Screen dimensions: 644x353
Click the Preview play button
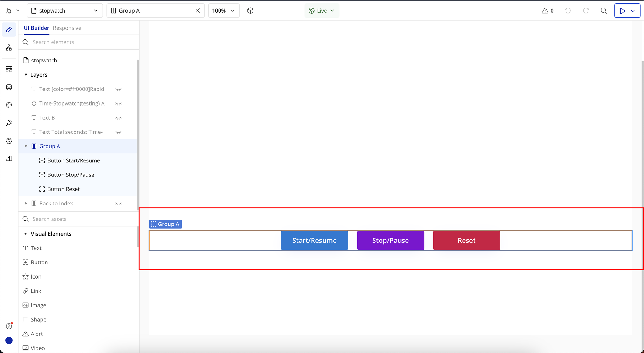(x=622, y=11)
